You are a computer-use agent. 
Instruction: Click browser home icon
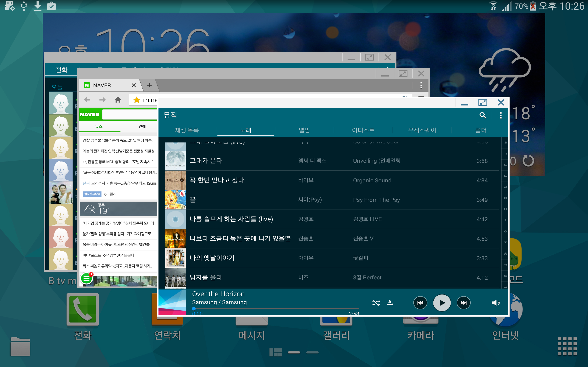[118, 100]
